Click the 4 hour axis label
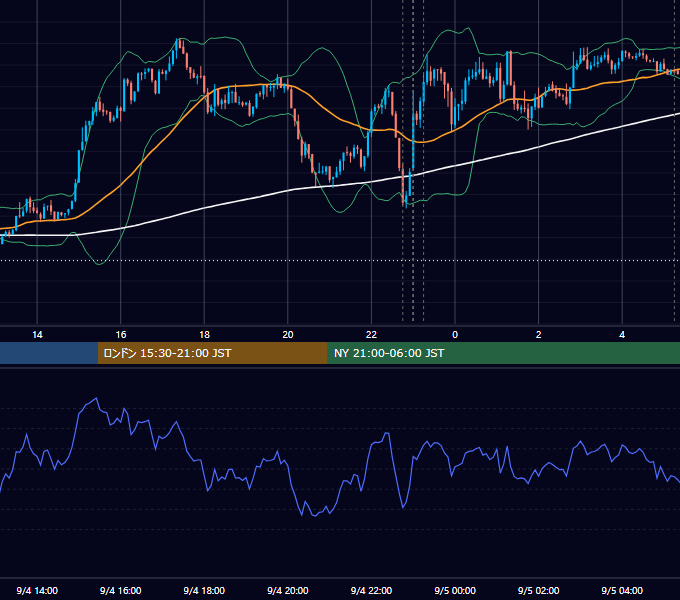680x600 pixels. 622,335
